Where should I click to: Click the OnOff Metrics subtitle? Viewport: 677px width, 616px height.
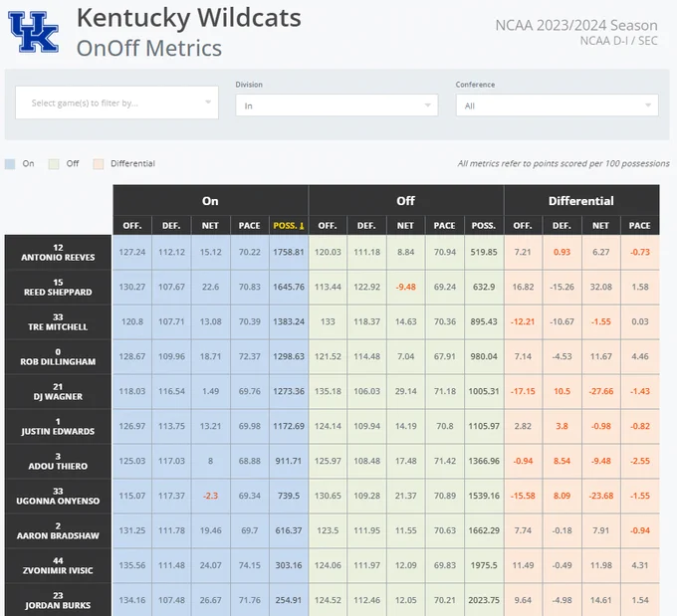[x=149, y=48]
